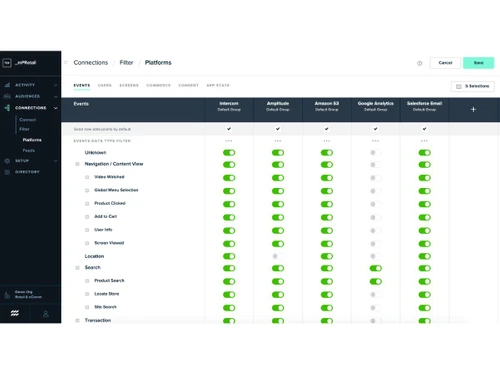This screenshot has height=375, width=500.
Task: Open the mPRetail workspace logo icon
Action: click(7, 63)
